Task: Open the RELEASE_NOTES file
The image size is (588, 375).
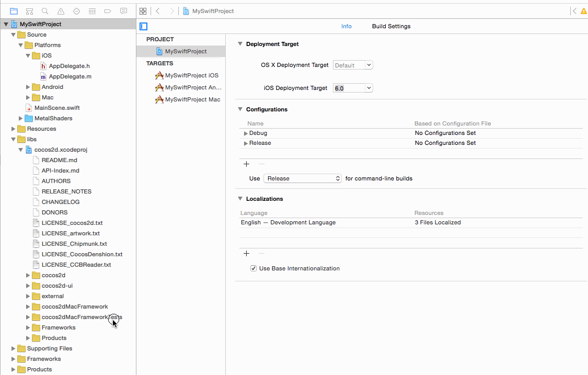Action: (x=66, y=191)
